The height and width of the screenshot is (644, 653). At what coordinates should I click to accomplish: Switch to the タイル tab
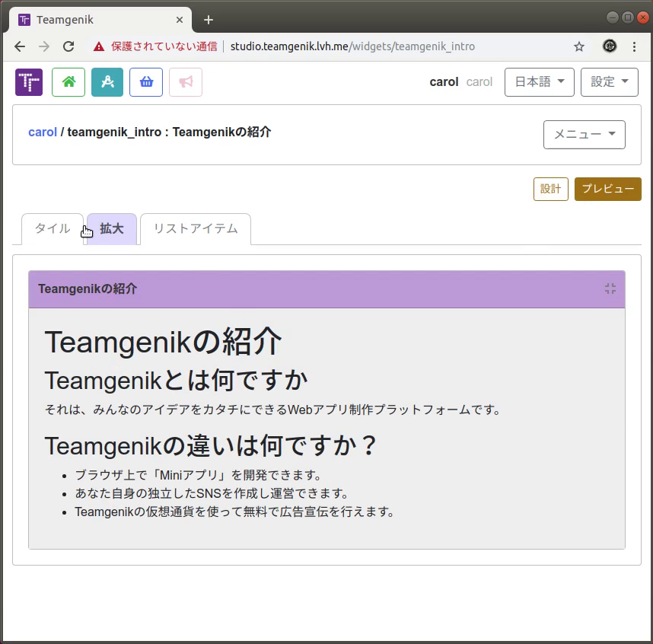53,228
